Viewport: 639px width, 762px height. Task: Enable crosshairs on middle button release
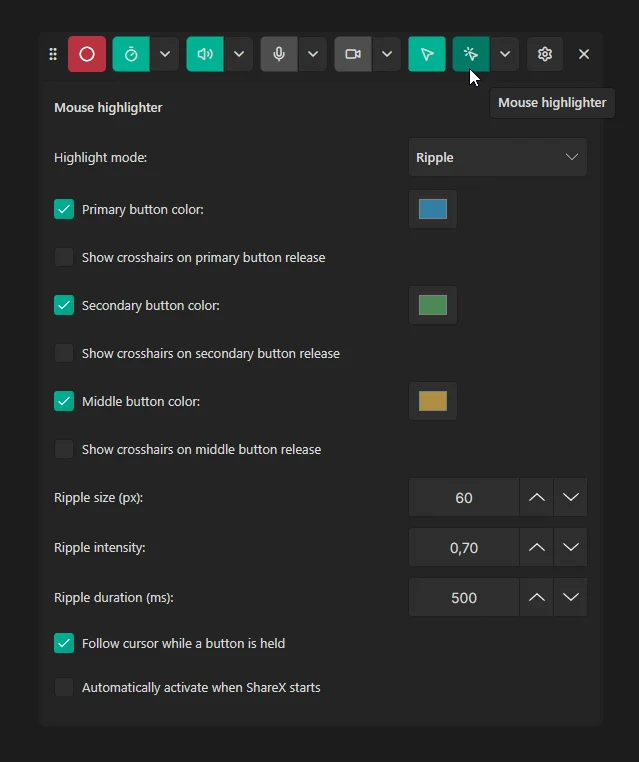click(x=64, y=449)
